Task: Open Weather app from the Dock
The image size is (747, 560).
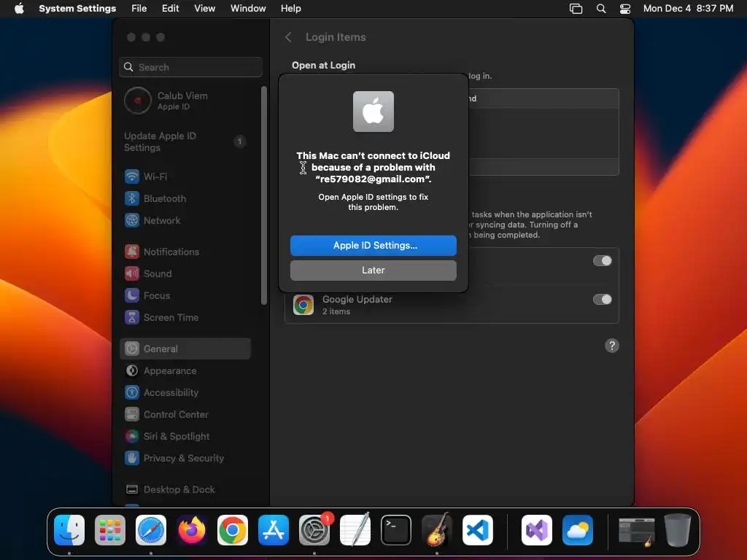Action: 578,530
